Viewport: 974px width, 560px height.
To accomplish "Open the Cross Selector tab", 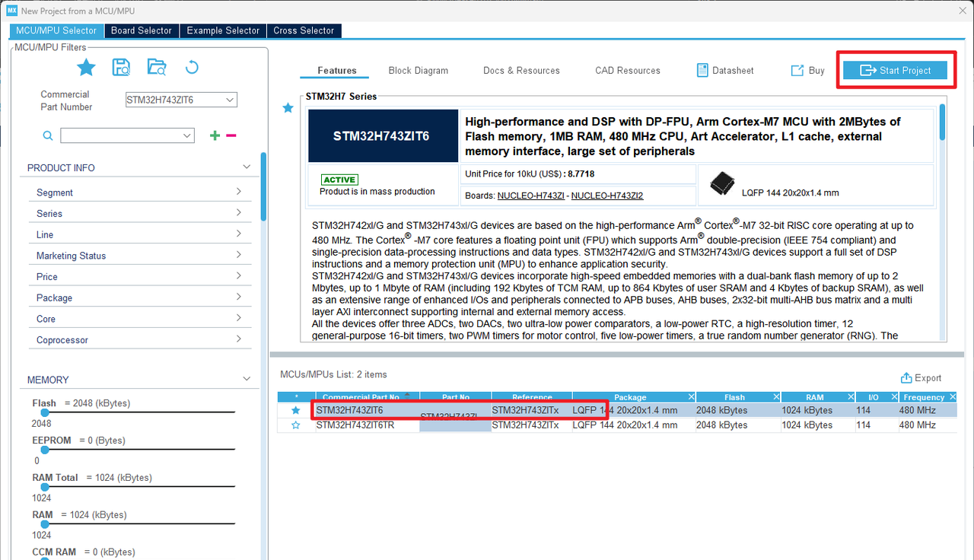I will (x=304, y=30).
